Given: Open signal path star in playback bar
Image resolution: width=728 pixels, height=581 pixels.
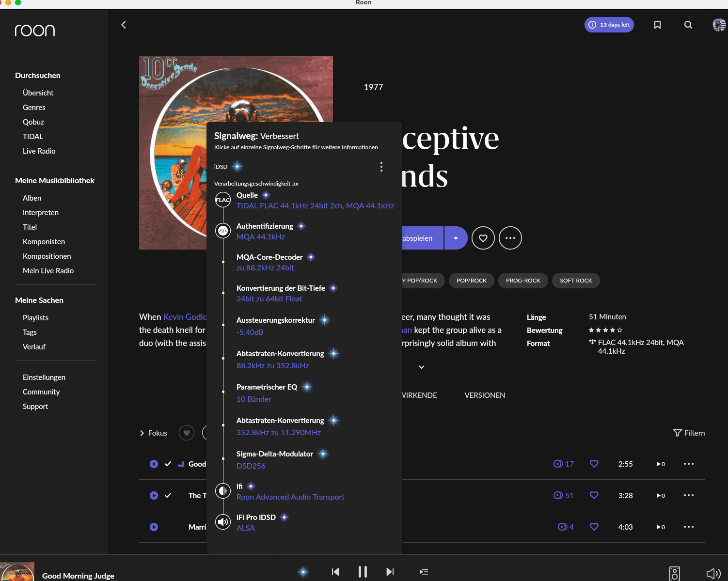Looking at the screenshot, I should click(x=303, y=572).
